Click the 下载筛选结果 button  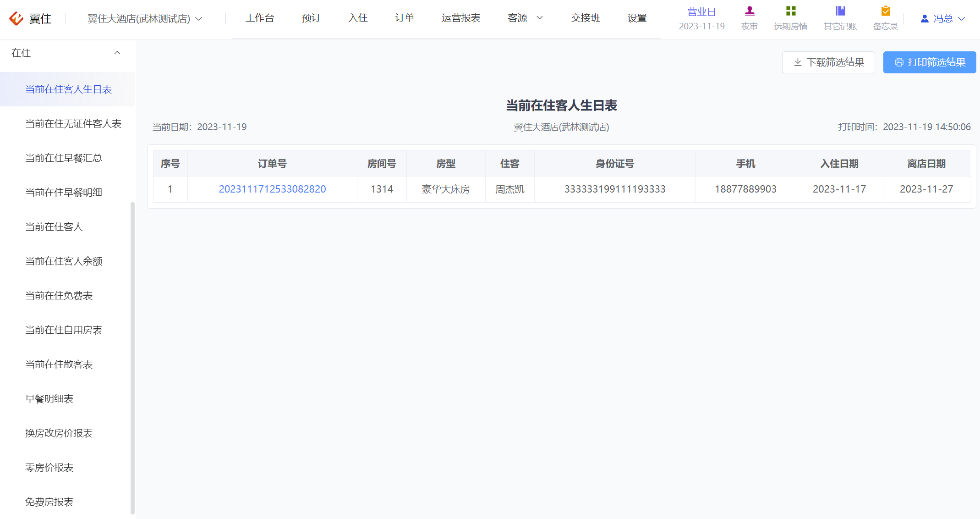point(828,62)
